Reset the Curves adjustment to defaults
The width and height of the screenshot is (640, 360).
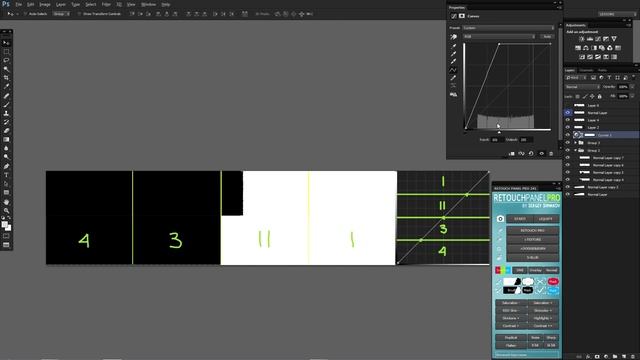[531, 154]
